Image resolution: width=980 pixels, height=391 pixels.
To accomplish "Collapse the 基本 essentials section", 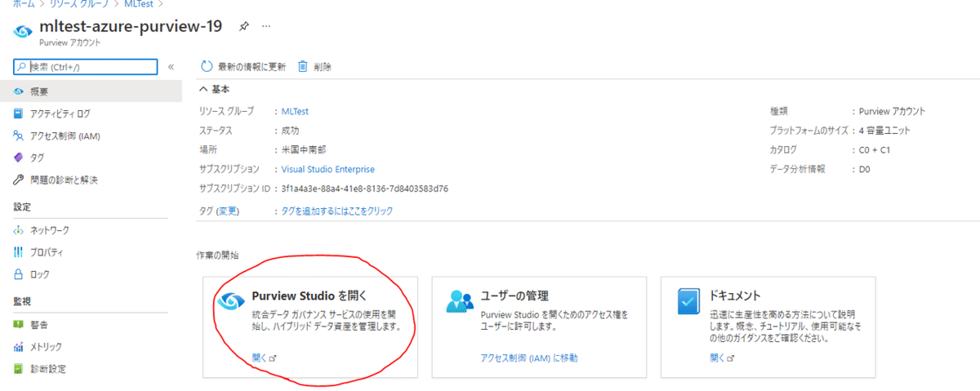I will coord(216,89).
